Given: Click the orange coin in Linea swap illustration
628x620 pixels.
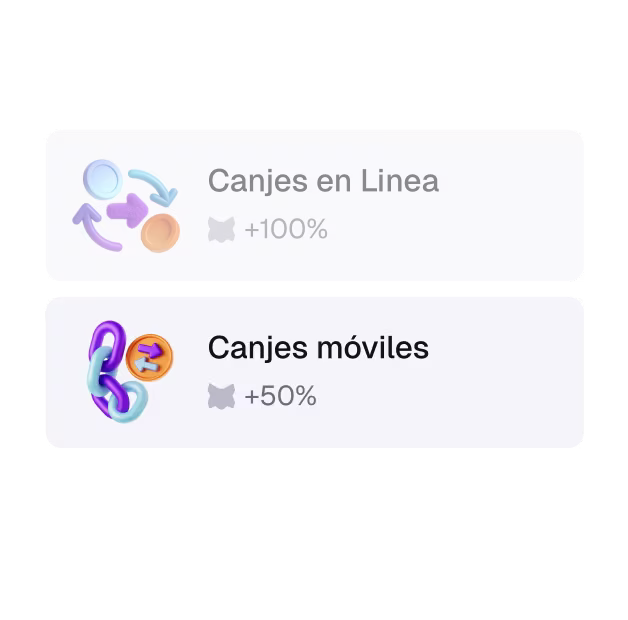Looking at the screenshot, I should click(x=160, y=233).
